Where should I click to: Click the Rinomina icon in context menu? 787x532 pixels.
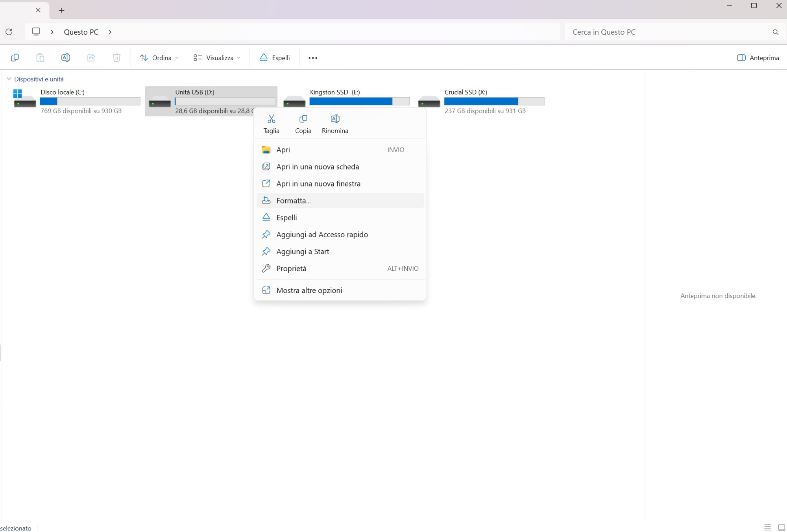pyautogui.click(x=335, y=119)
